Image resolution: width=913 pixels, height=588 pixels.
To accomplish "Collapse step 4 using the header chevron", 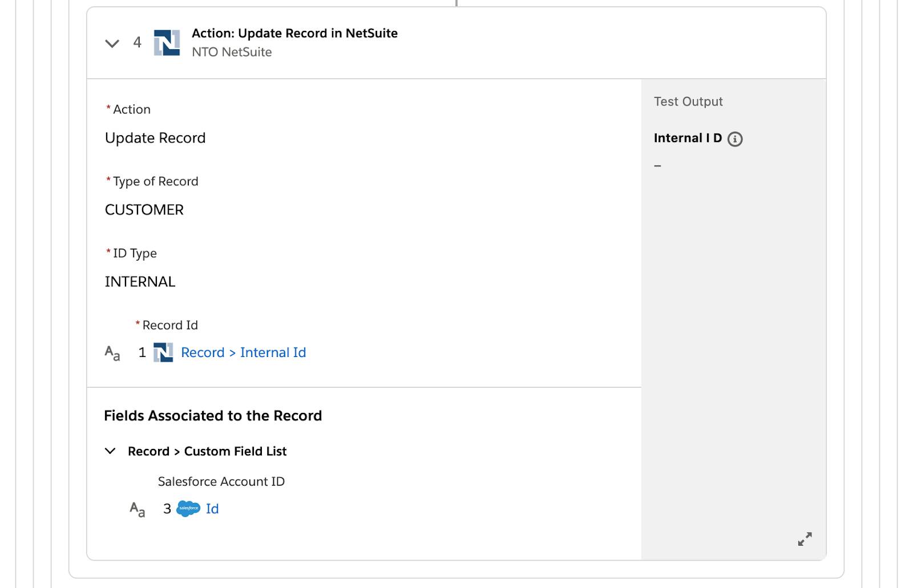I will tap(112, 43).
